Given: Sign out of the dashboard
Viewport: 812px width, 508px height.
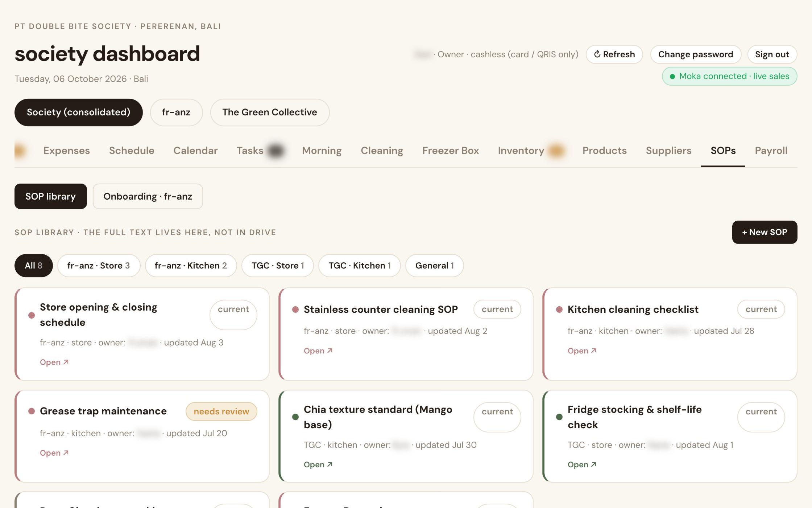Looking at the screenshot, I should (772, 54).
